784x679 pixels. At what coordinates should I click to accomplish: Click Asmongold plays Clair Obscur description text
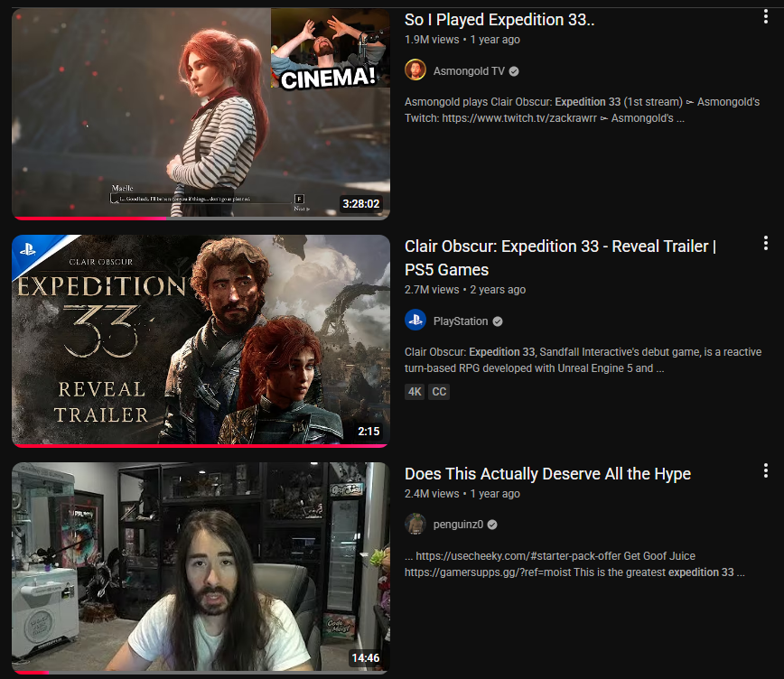[x=582, y=110]
